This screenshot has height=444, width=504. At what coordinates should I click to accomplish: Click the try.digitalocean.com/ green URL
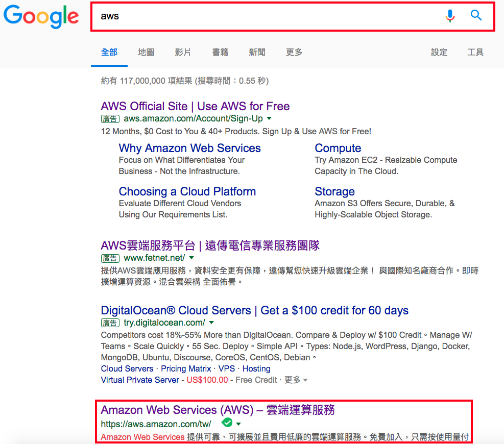click(x=164, y=322)
